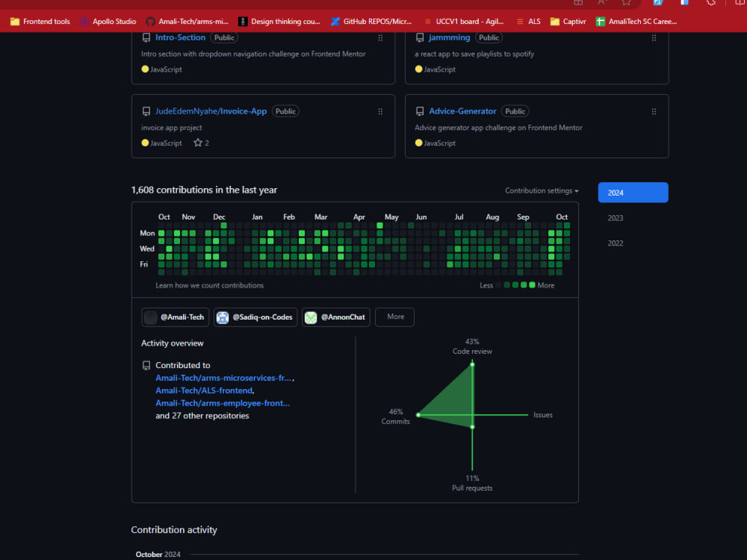
Task: Open the Apollo Studio bookmark
Action: pos(108,22)
